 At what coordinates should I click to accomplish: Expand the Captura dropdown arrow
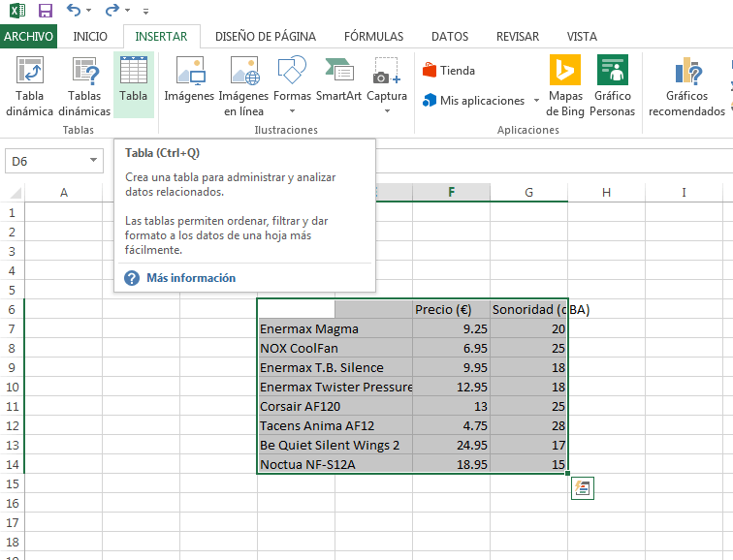click(387, 111)
